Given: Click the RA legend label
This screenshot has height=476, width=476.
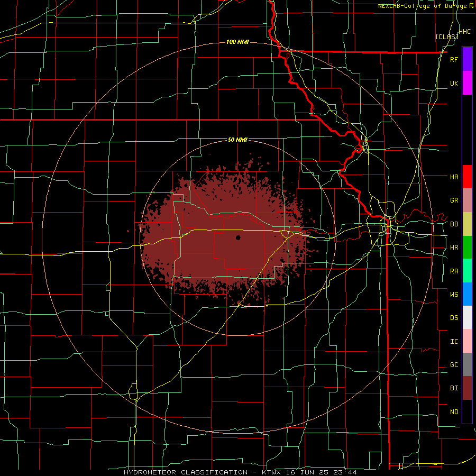Looking at the screenshot, I should [454, 271].
